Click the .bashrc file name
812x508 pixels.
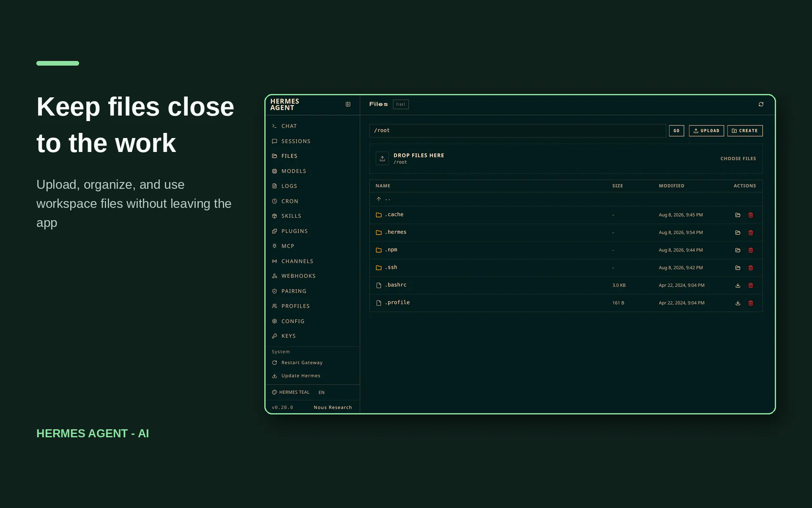click(396, 285)
